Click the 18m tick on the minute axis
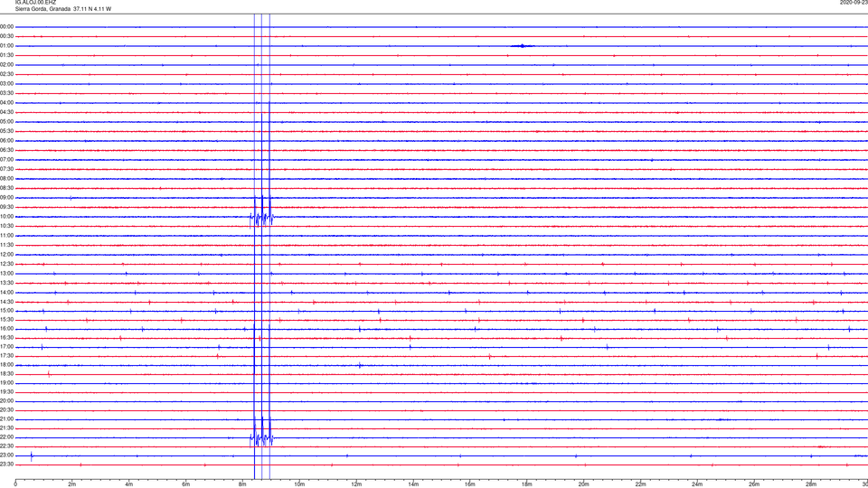The width and height of the screenshot is (868, 488). (x=526, y=484)
